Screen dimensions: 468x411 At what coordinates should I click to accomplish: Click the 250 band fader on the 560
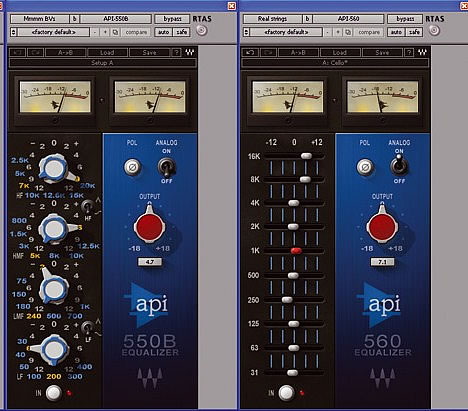[287, 300]
